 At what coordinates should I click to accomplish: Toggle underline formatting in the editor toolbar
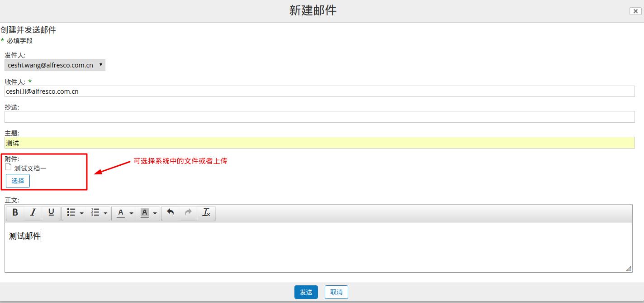pyautogui.click(x=51, y=212)
